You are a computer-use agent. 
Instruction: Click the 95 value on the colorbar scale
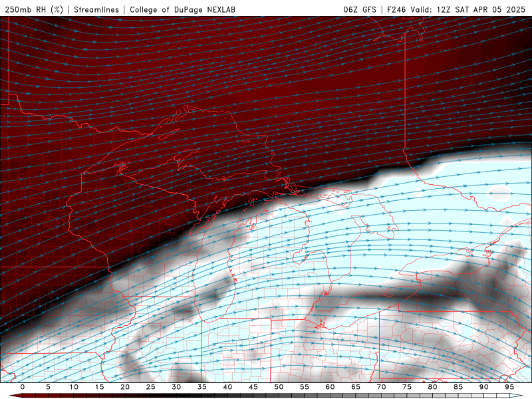pos(509,387)
